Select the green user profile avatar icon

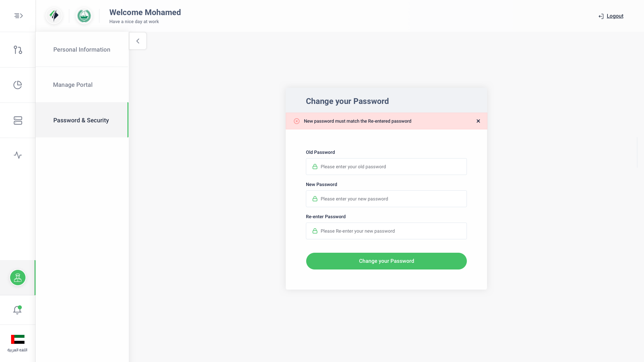(x=18, y=278)
